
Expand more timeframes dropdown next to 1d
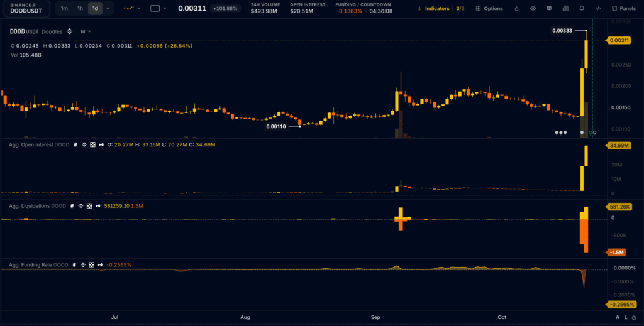[108, 8]
